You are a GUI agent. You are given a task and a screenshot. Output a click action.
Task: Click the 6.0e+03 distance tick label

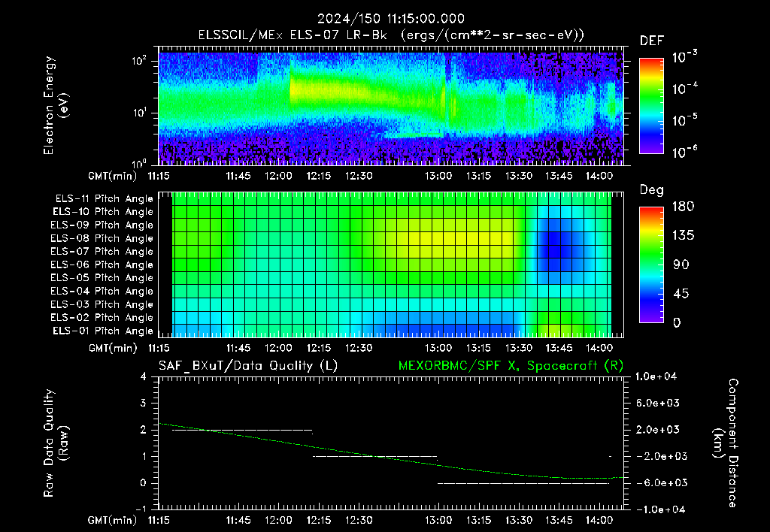click(x=657, y=403)
